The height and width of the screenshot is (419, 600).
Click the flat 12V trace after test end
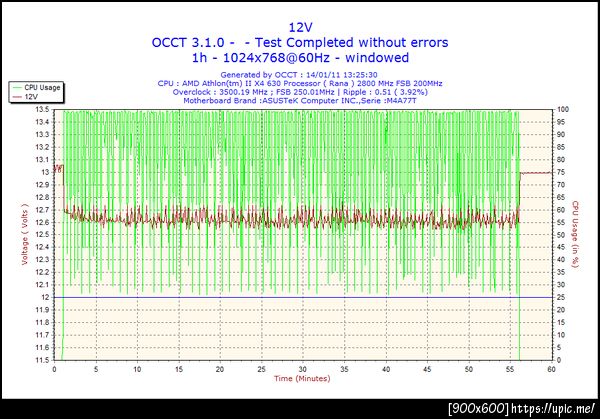point(536,173)
